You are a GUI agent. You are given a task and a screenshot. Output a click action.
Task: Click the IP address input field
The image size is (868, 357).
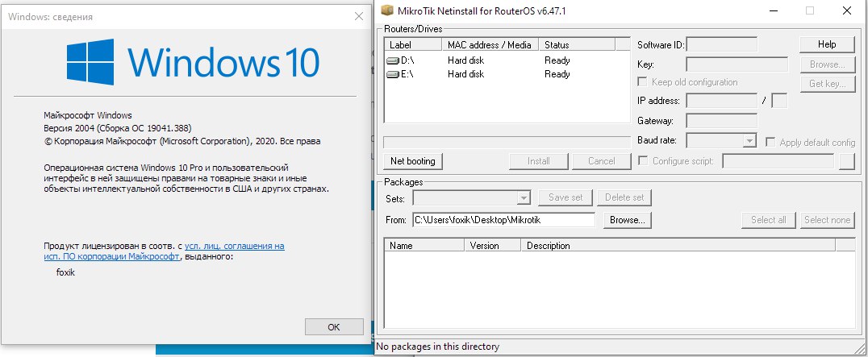[722, 101]
